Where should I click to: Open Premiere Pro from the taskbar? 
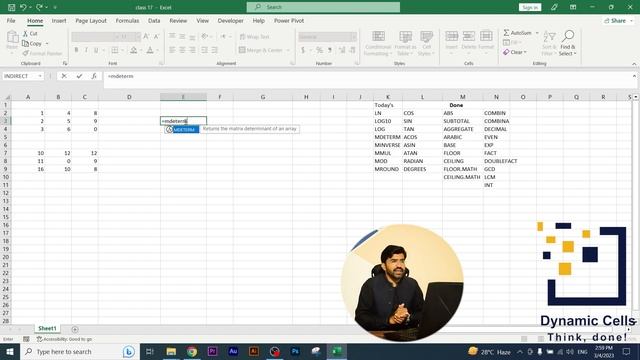[212, 351]
